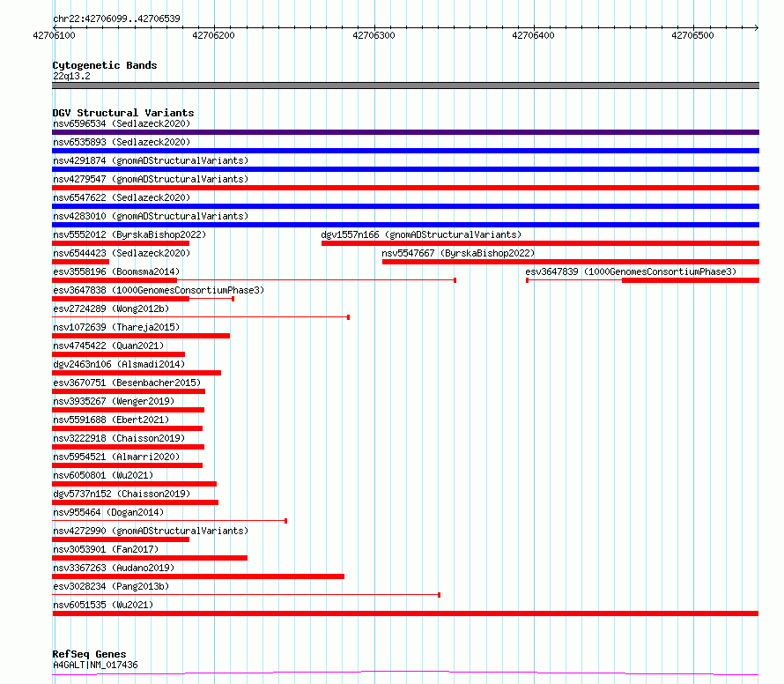Click nsv6547622 (Sedlazeck2020) label
This screenshot has width=784, height=684.
pos(122,197)
